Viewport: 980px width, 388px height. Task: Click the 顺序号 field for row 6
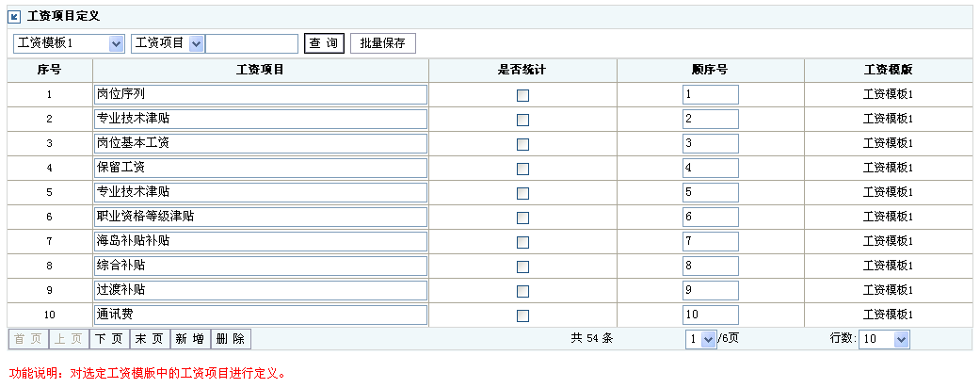tap(711, 217)
